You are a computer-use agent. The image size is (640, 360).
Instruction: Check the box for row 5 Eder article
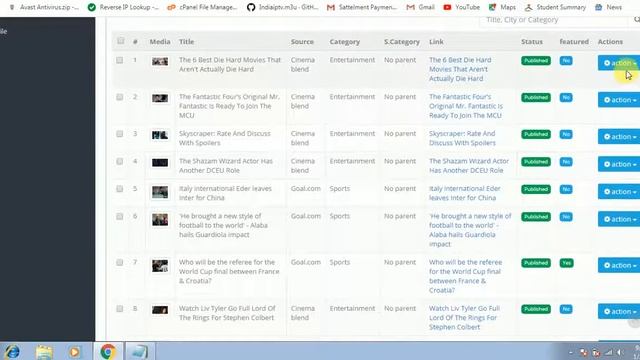pos(120,189)
